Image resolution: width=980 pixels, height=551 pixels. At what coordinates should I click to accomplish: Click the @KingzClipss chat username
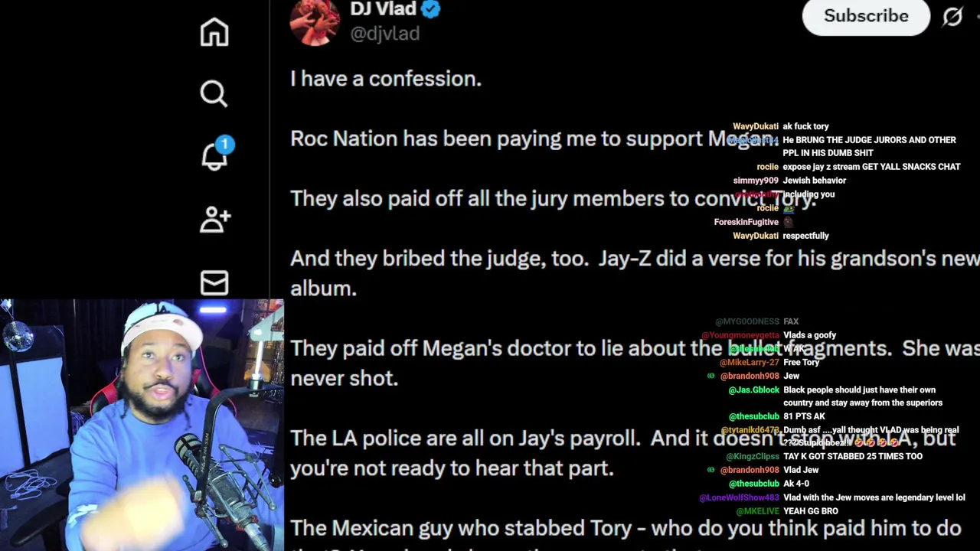[x=752, y=456]
